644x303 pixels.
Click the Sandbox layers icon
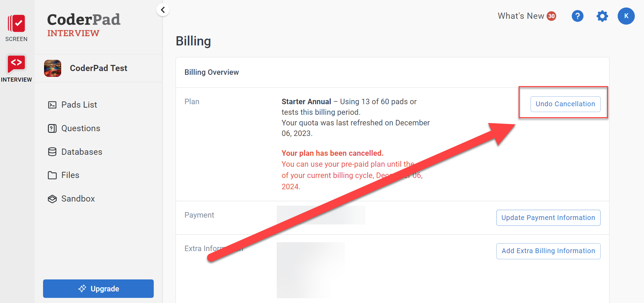click(x=52, y=199)
